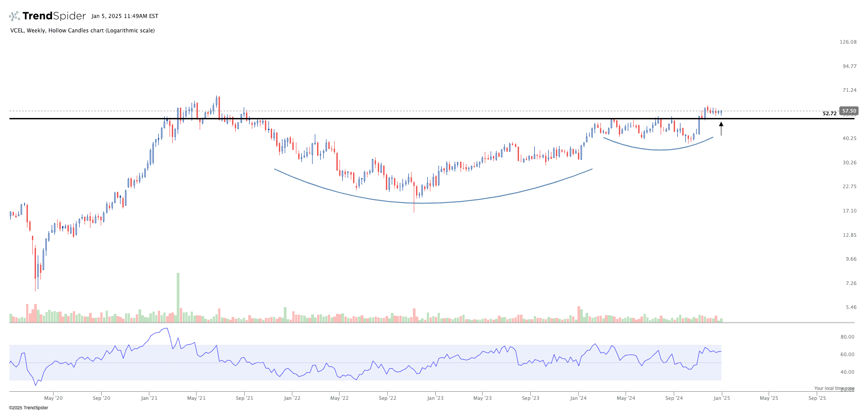
Task: Click the TrendSpider wordmark text
Action: tap(54, 16)
